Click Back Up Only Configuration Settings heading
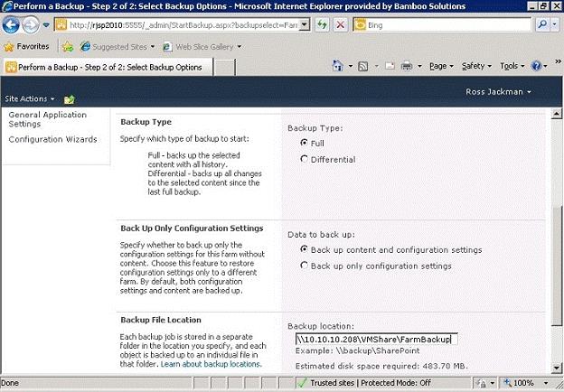The width and height of the screenshot is (564, 392). (x=192, y=229)
